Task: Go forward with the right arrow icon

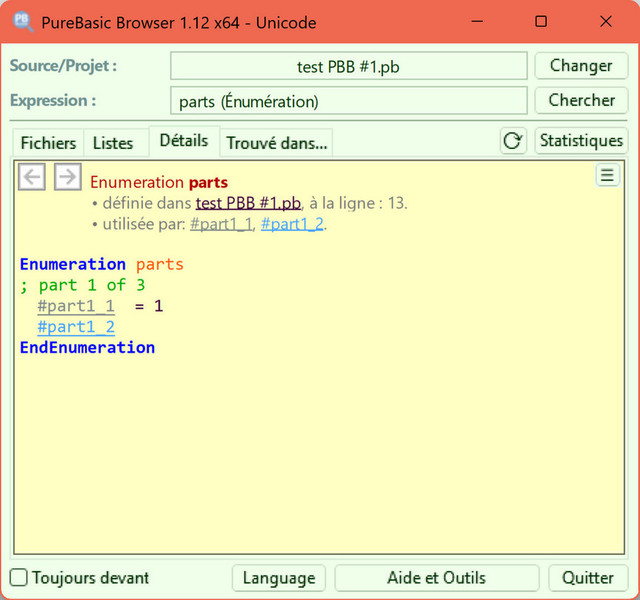Action: click(68, 177)
